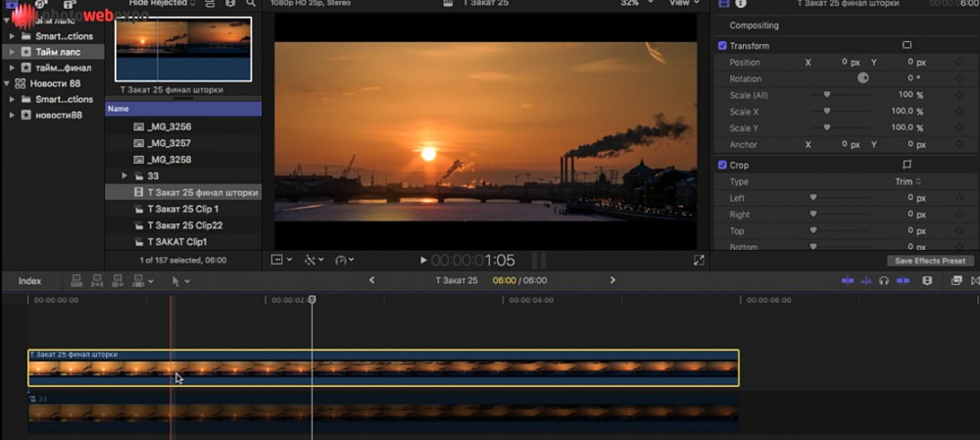This screenshot has height=440, width=980.
Task: Click the Transform on-screen controls icon
Action: [x=906, y=45]
